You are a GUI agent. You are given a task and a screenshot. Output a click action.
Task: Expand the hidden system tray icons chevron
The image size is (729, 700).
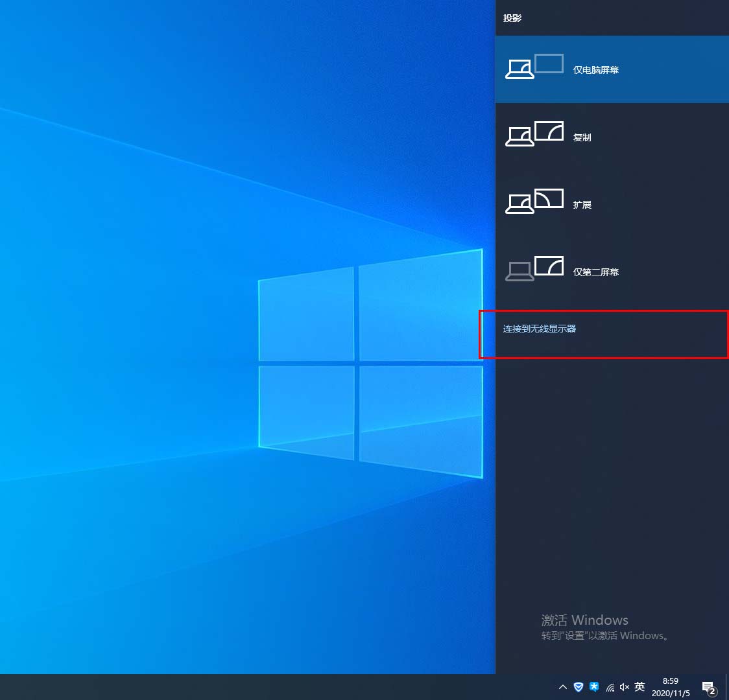click(x=563, y=687)
